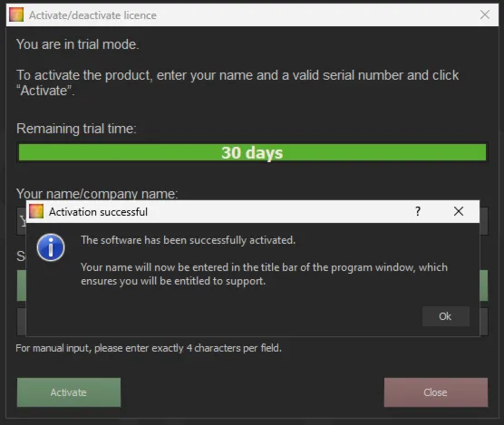The image size is (504, 425).
Task: Click the 'Remaining trial time' label
Action: [76, 129]
